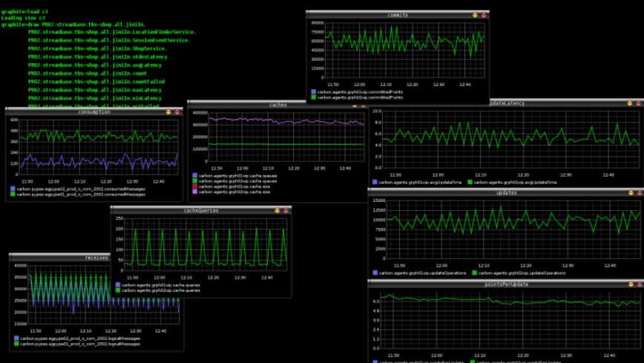
Task: Click purple grph02vip cache.size legend swatch
Action: [x=194, y=192]
